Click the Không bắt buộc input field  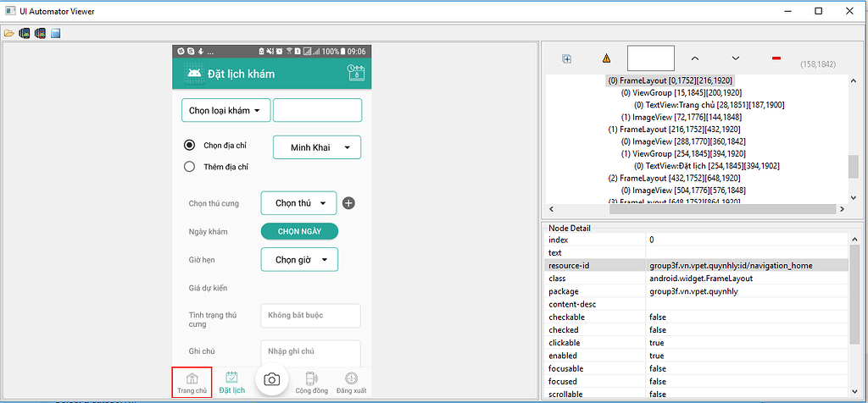pyautogui.click(x=310, y=316)
